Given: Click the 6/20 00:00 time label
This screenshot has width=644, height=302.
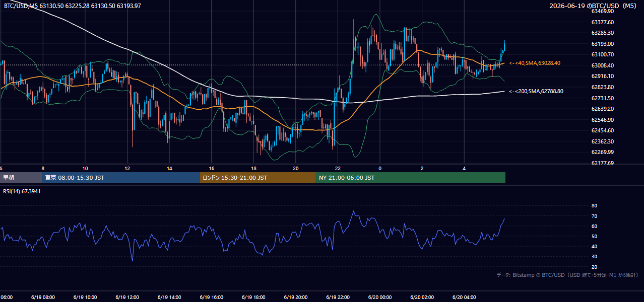Looking at the screenshot, I should tap(380, 297).
